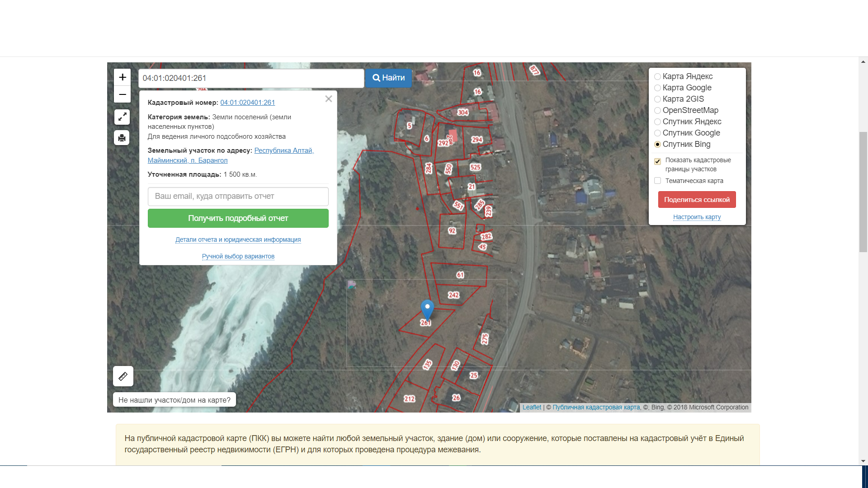Screen dimensions: 868x488
Task: Uncheck Показать кадастровые границы участков
Action: point(658,161)
